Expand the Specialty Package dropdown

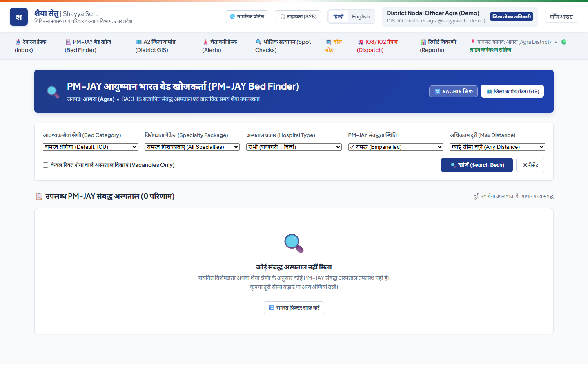[192, 147]
